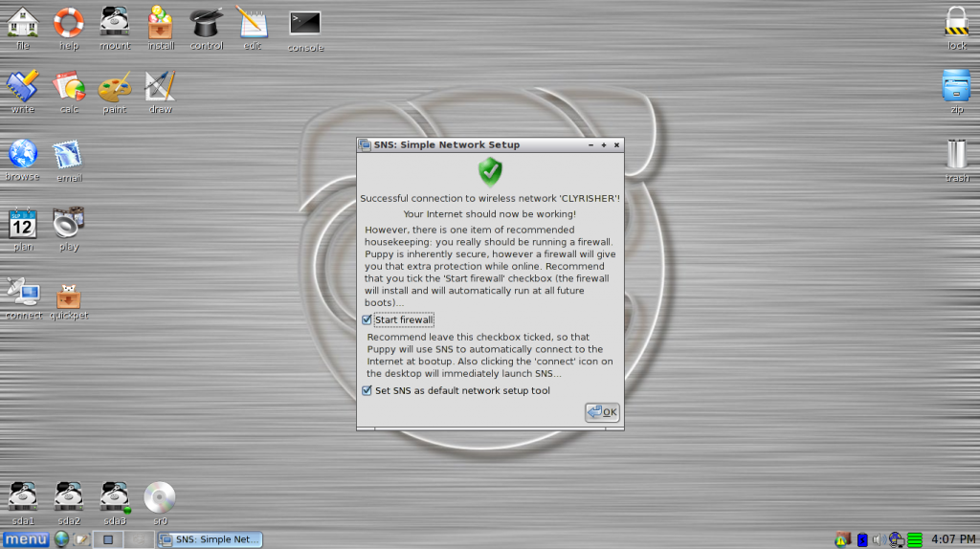Open the control hat icon
980x549 pixels.
pyautogui.click(x=207, y=23)
